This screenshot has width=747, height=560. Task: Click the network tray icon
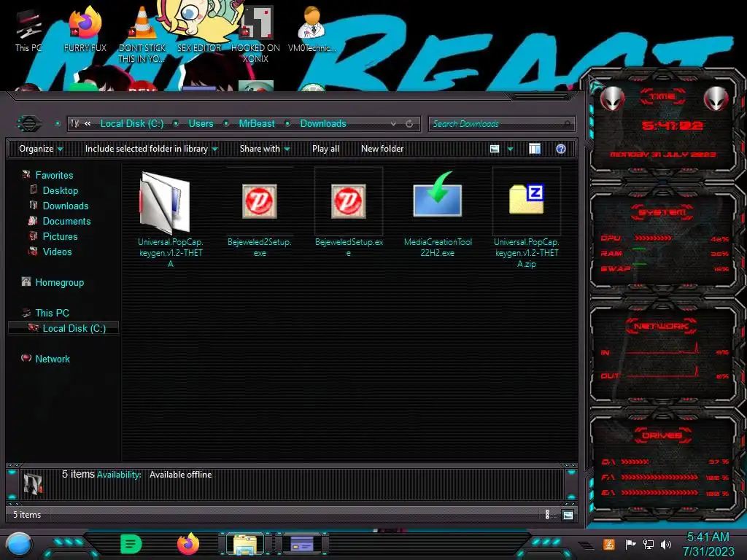(649, 544)
